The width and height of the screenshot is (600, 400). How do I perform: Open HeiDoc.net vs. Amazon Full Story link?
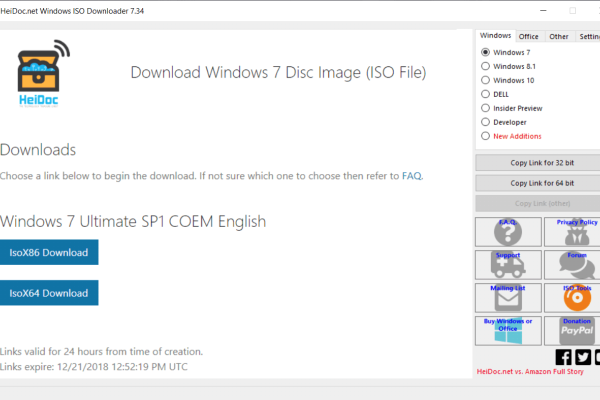click(x=530, y=373)
